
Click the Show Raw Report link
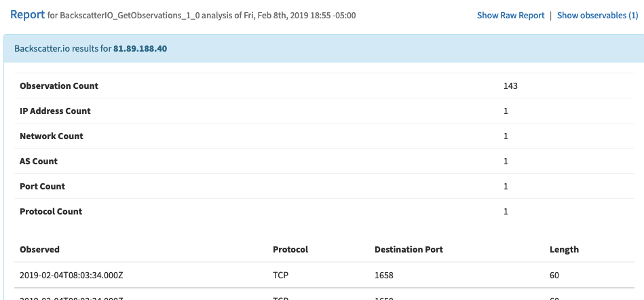click(510, 15)
